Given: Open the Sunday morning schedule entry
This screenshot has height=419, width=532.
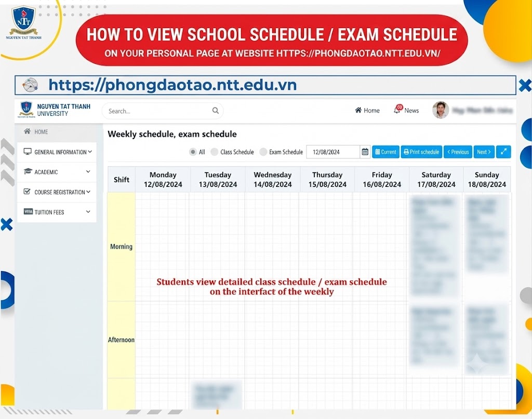Looking at the screenshot, I should [x=487, y=235].
